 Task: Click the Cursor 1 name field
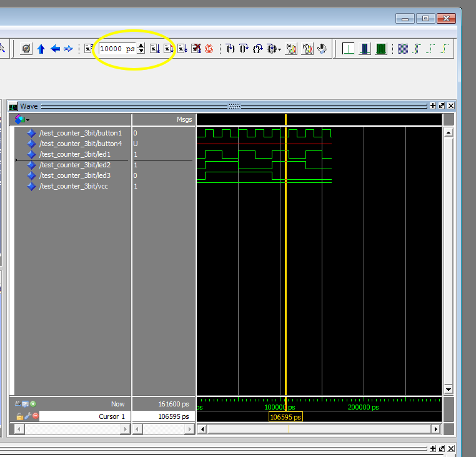click(x=85, y=416)
